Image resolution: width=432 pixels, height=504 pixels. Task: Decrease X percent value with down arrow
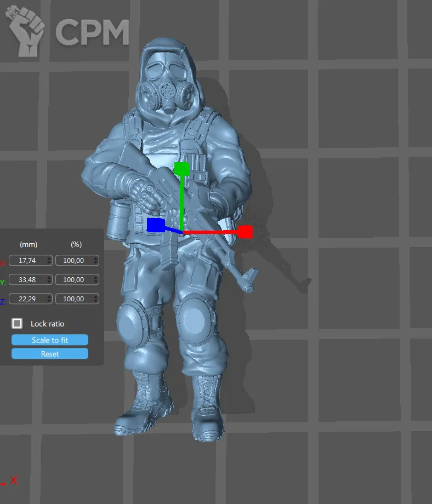tap(96, 263)
